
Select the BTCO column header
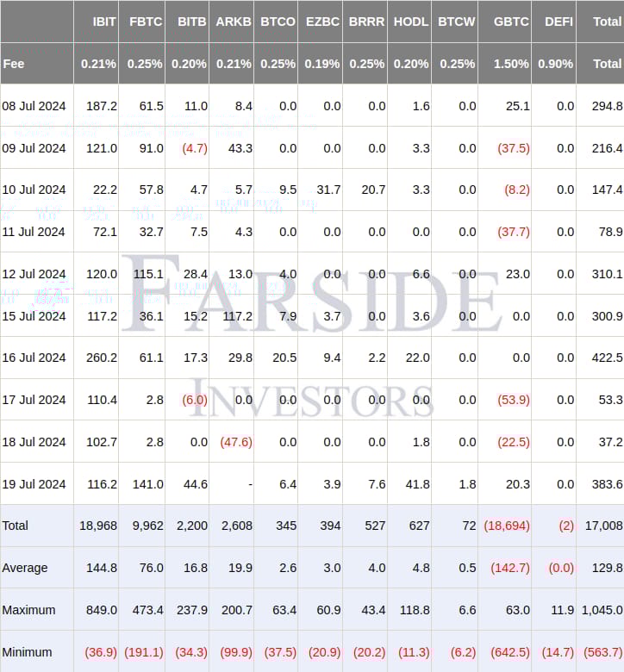tap(278, 22)
